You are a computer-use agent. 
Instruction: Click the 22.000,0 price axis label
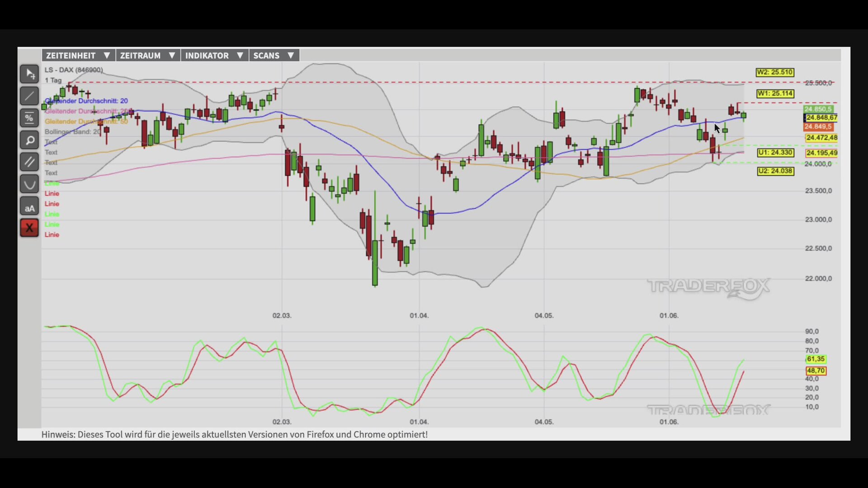pos(818,279)
